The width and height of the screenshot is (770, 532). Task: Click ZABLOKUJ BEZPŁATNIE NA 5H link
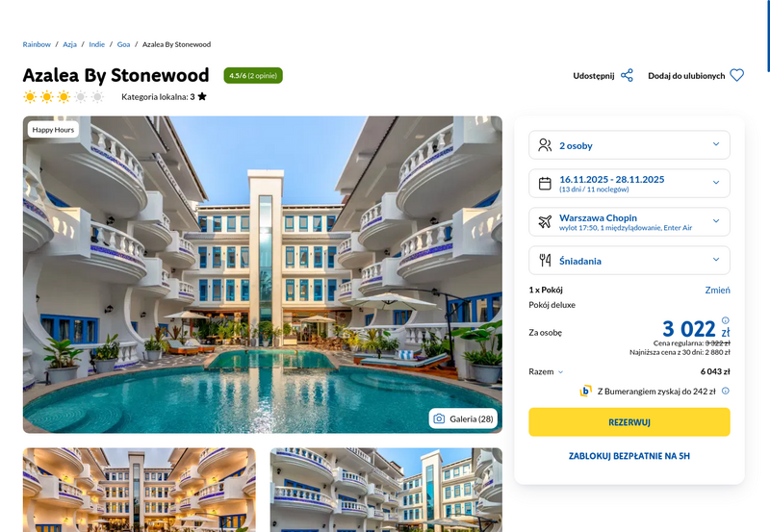629,456
